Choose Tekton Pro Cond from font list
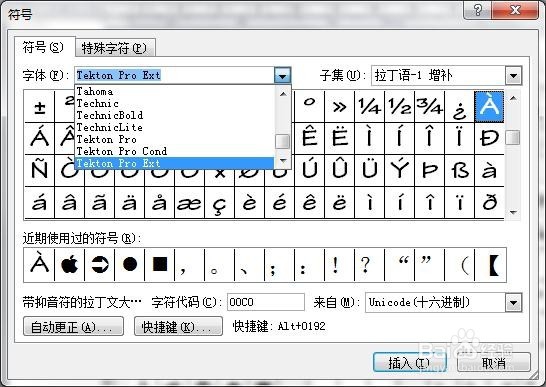Screen dimensions: 546x387 click(x=175, y=151)
